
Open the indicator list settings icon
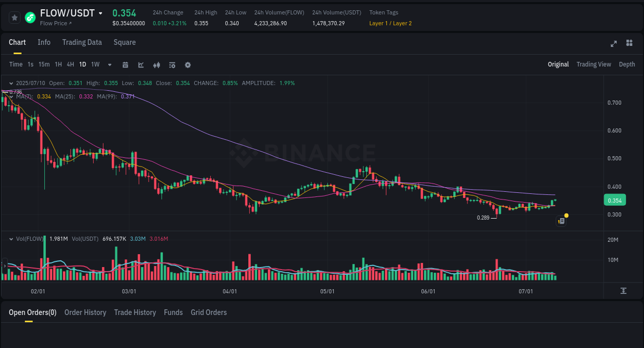(x=172, y=64)
